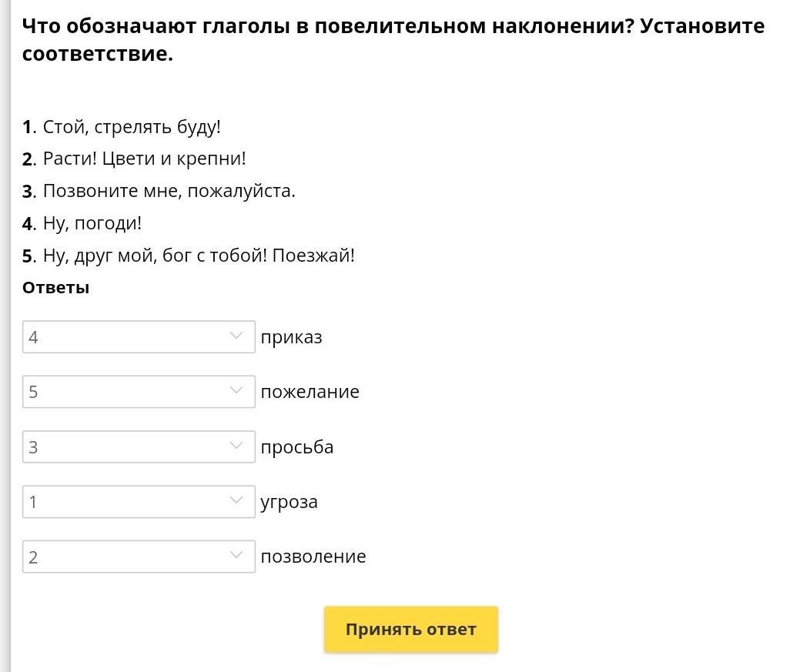
Task: Click the 'угроза' answer label
Action: [289, 502]
